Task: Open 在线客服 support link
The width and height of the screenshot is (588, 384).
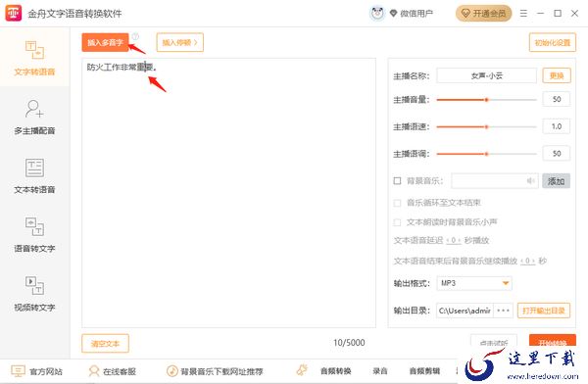Action: [x=120, y=371]
